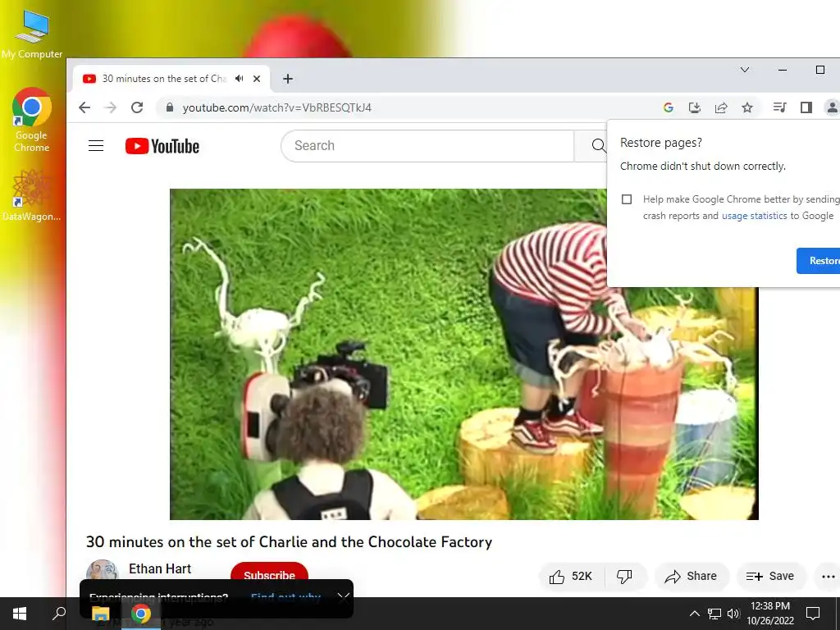Share this page icon in address bar

721,107
